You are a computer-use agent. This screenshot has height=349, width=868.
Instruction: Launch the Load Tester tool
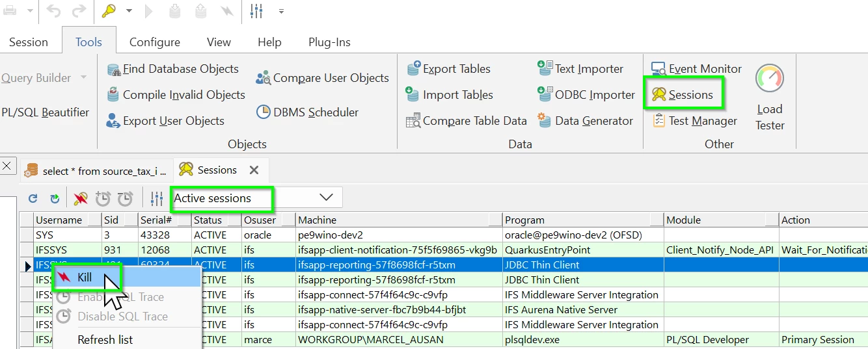(x=770, y=97)
